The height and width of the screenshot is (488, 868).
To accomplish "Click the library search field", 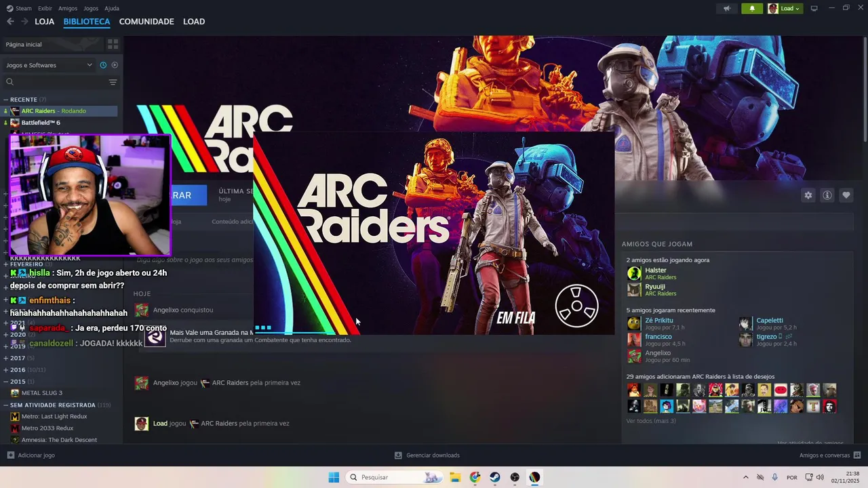I will coord(54,82).
